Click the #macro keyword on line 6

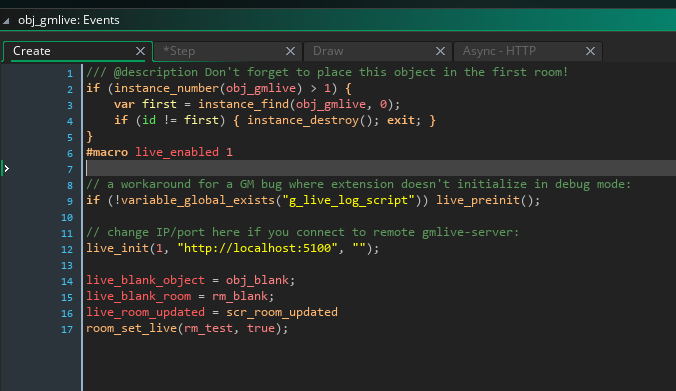pyautogui.click(x=107, y=152)
